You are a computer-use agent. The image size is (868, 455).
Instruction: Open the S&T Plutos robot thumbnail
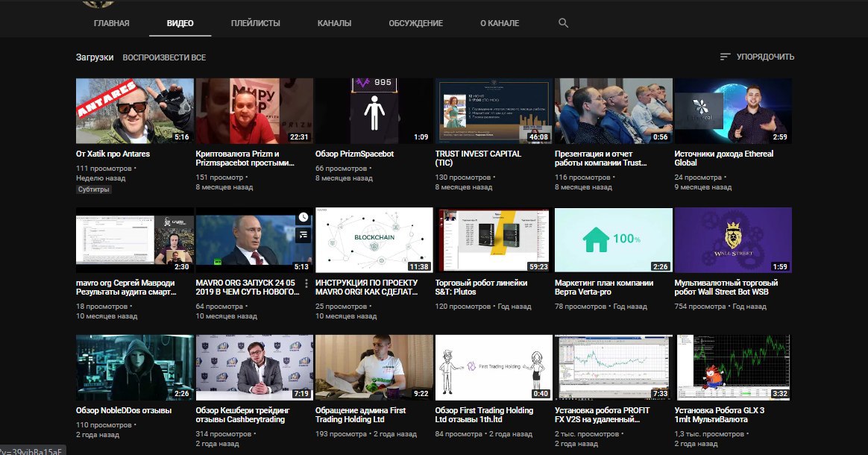[x=494, y=239]
